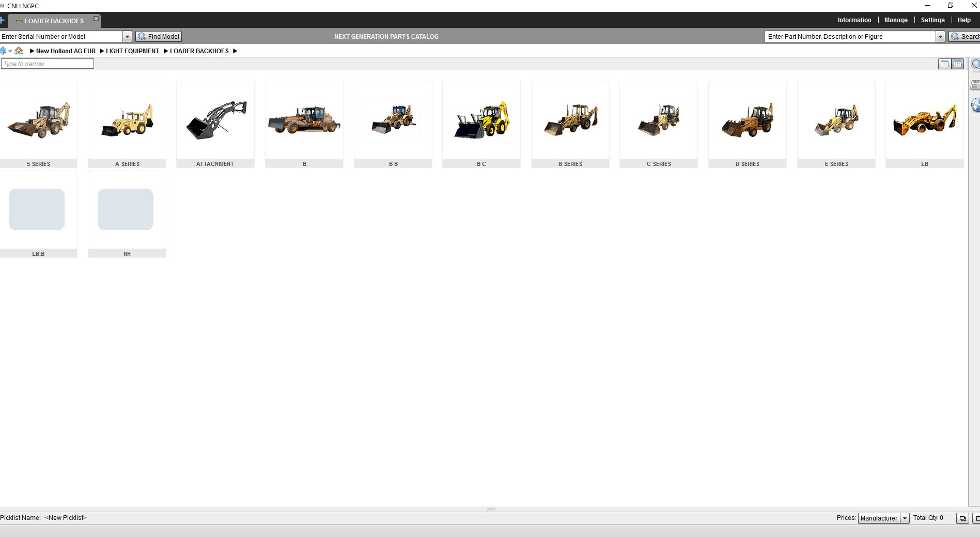Click the news icon in right sidebar
Screen dimensions: 980x537
coord(976,85)
